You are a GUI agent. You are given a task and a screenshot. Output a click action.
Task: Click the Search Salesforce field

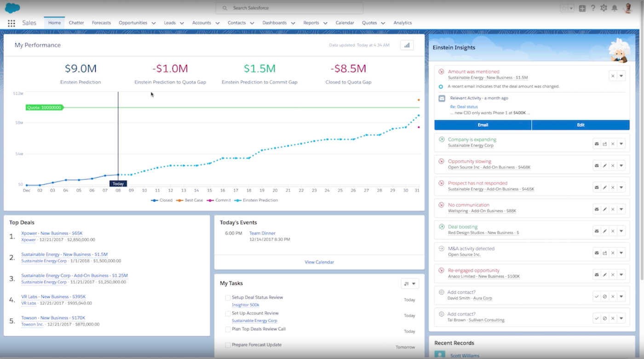(x=289, y=8)
